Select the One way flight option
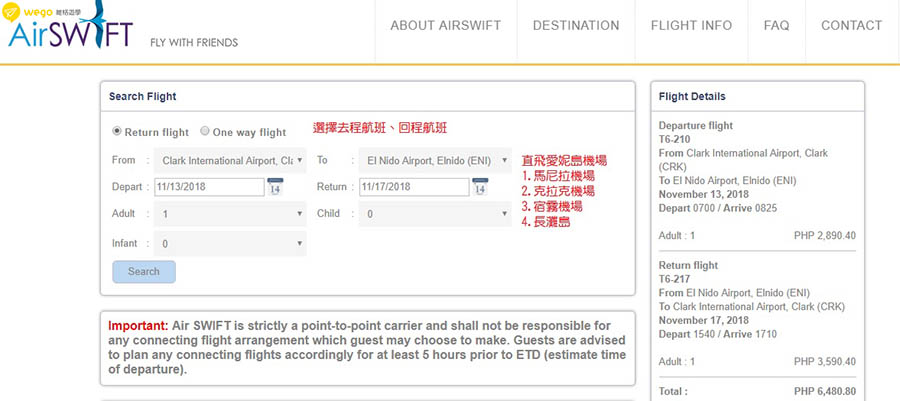Screen dimensions: 900x401 click(205, 131)
